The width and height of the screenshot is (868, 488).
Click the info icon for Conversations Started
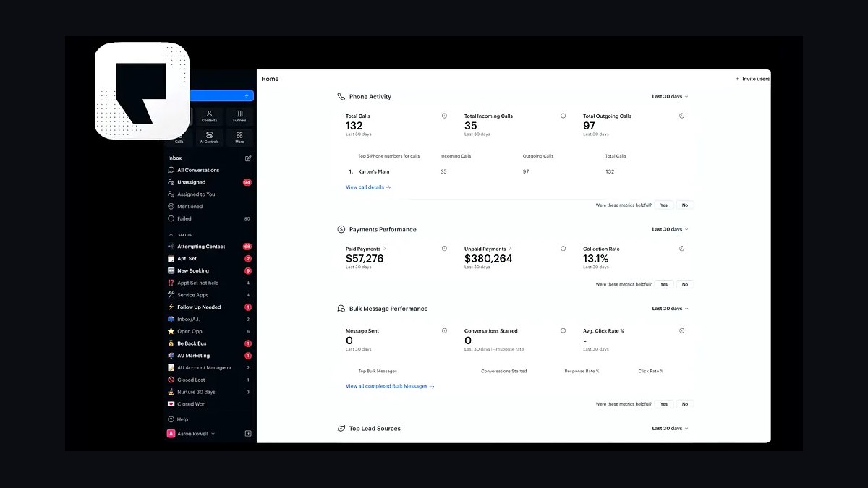563,330
